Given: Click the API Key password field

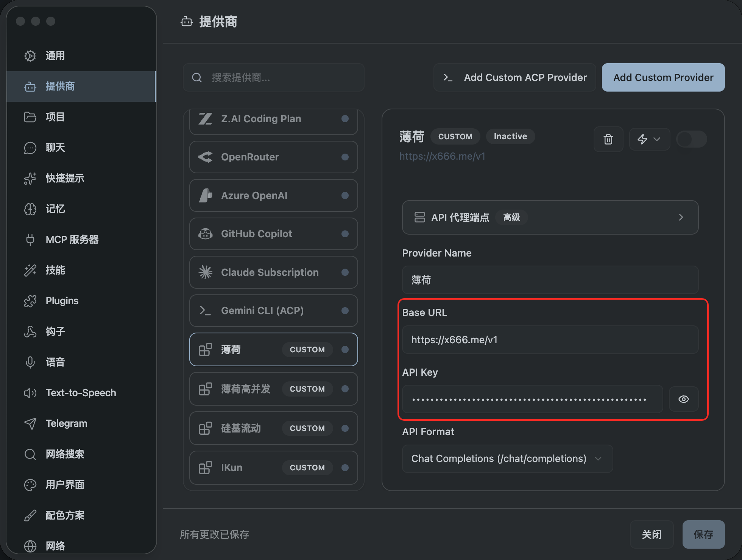Looking at the screenshot, I should (x=532, y=399).
